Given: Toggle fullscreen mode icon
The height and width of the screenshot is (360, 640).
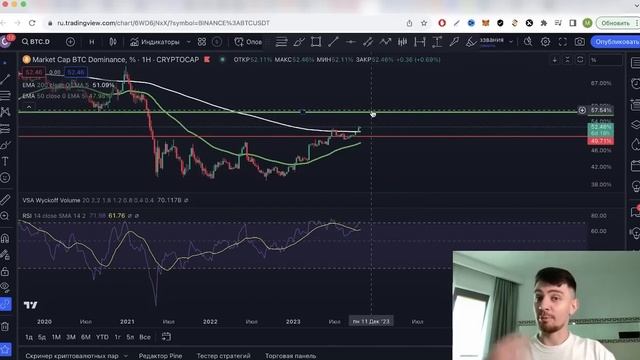Looking at the screenshot, I should [562, 42].
